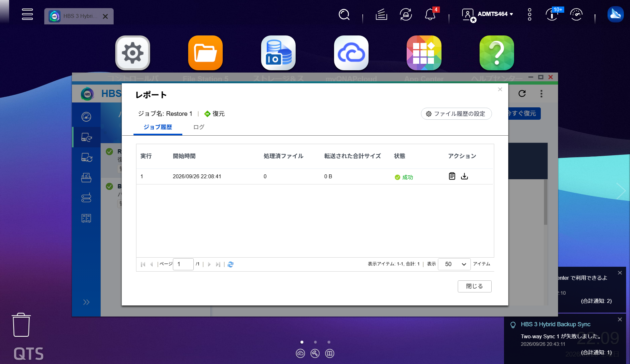Select the ジョブ履歴 tab

click(158, 127)
